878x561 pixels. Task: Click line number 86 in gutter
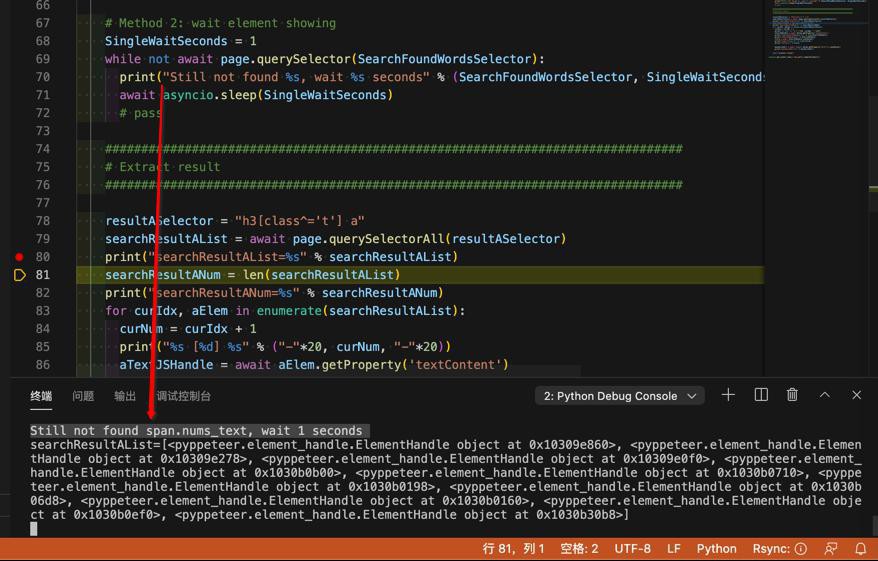pos(43,365)
